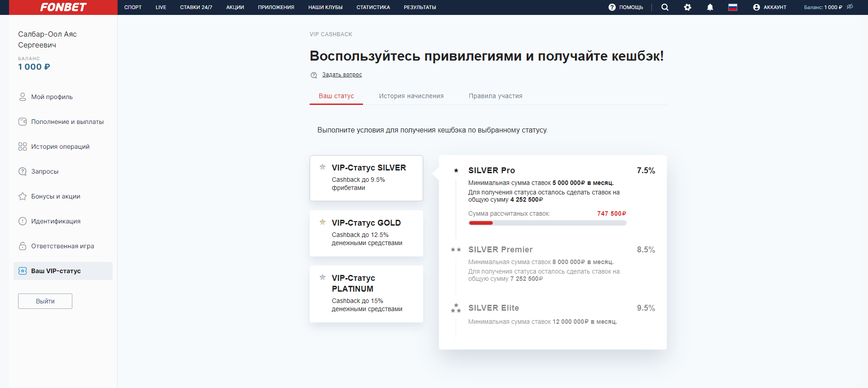Open settings via the gear icon
The image size is (868, 388).
coord(688,7)
